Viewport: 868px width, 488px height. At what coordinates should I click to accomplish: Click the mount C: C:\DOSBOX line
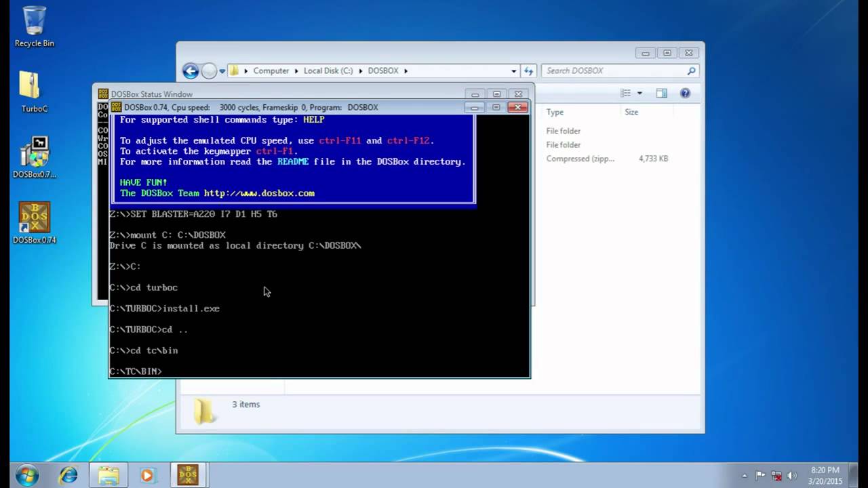(167, 235)
